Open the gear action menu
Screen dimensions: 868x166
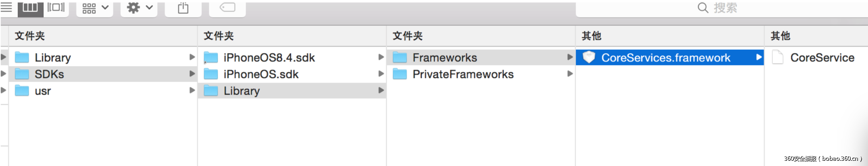pyautogui.click(x=139, y=8)
